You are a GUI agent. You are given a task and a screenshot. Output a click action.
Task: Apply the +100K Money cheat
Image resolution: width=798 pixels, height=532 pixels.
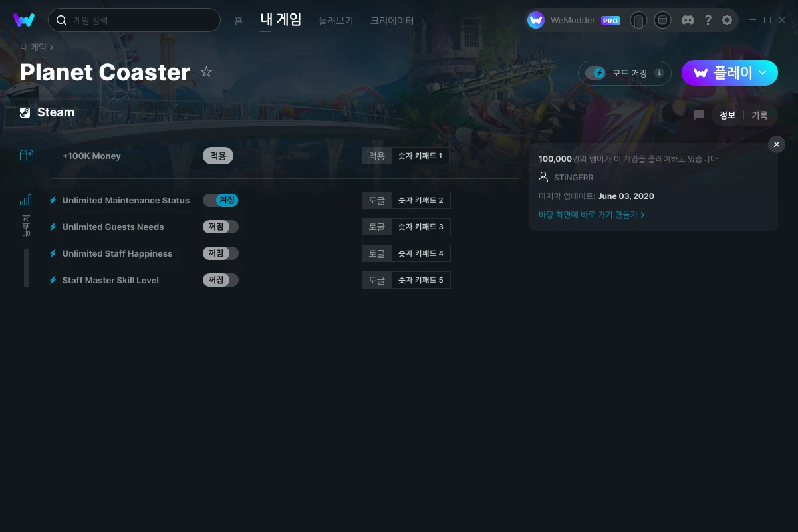(x=218, y=156)
